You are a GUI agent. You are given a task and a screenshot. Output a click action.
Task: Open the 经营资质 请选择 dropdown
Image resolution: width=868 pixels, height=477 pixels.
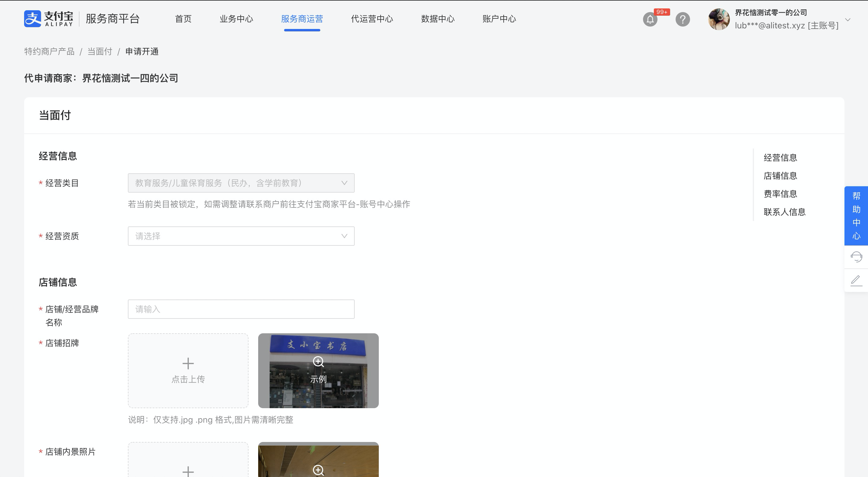tap(241, 236)
